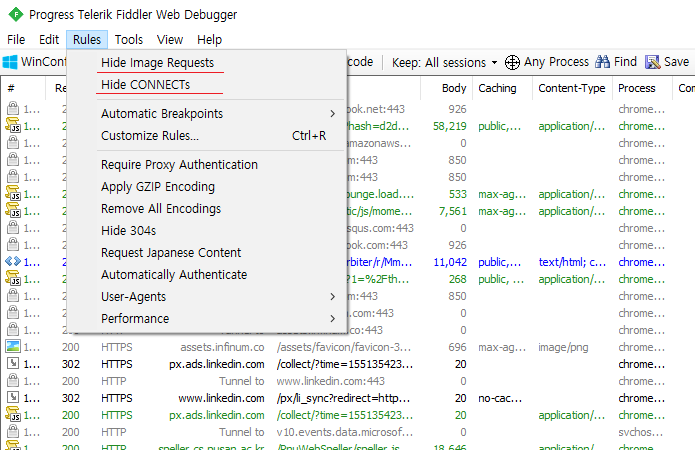Open the View menu
Image resolution: width=695 pixels, height=450 pixels.
pyautogui.click(x=170, y=39)
